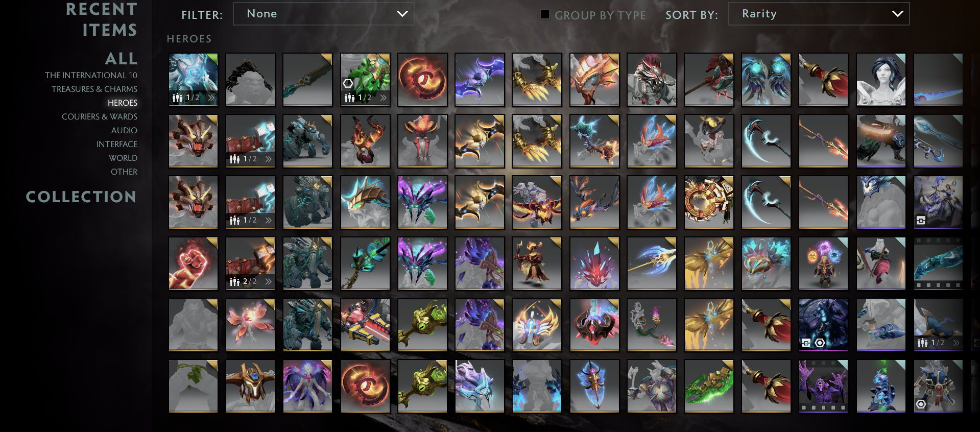Image resolution: width=980 pixels, height=432 pixels.
Task: Select the white-haired female hero item
Action: click(x=881, y=80)
